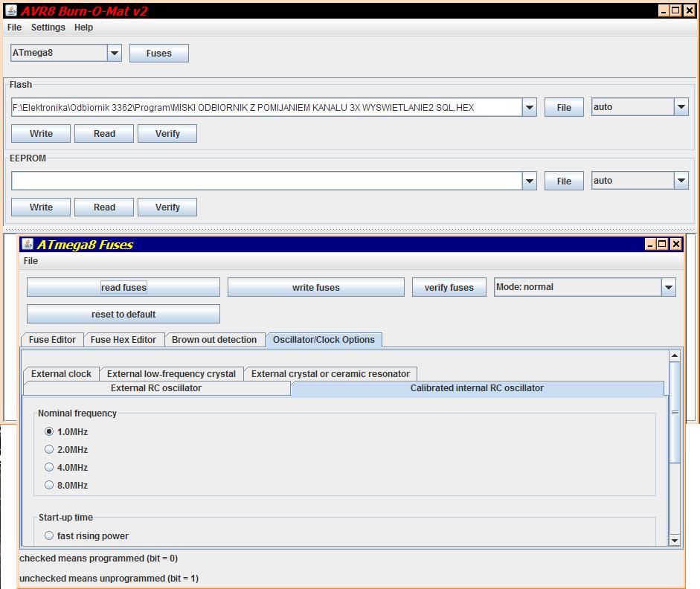Click the ATmega8 device name field

click(59, 53)
